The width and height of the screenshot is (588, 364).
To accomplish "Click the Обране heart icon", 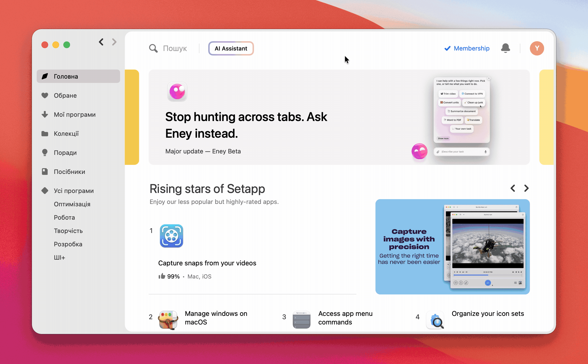I will 45,95.
